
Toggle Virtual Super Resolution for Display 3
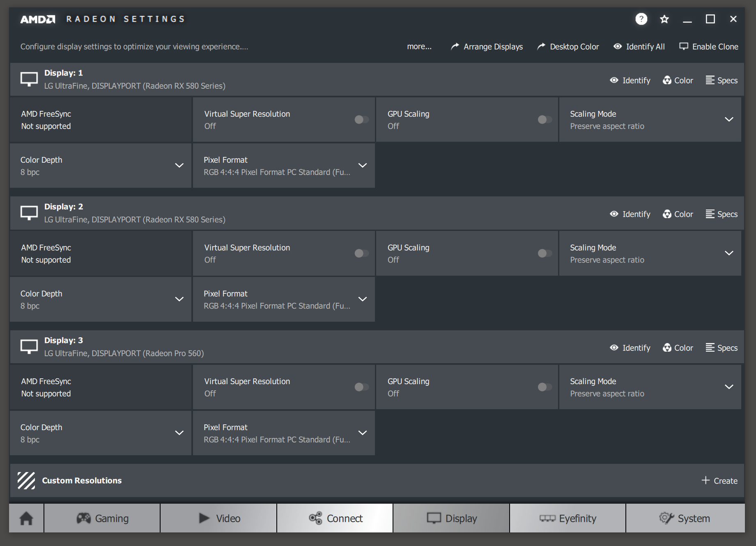tap(362, 387)
